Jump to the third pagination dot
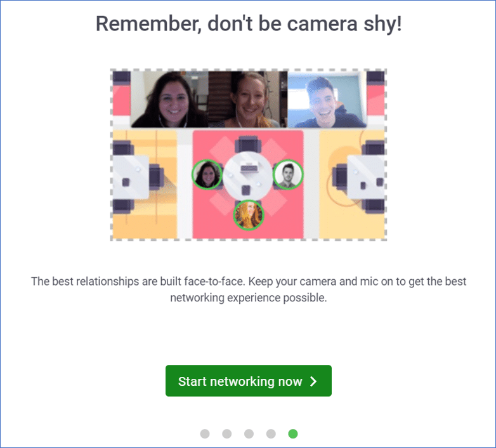Screen dimensions: 496x448 [249, 433]
